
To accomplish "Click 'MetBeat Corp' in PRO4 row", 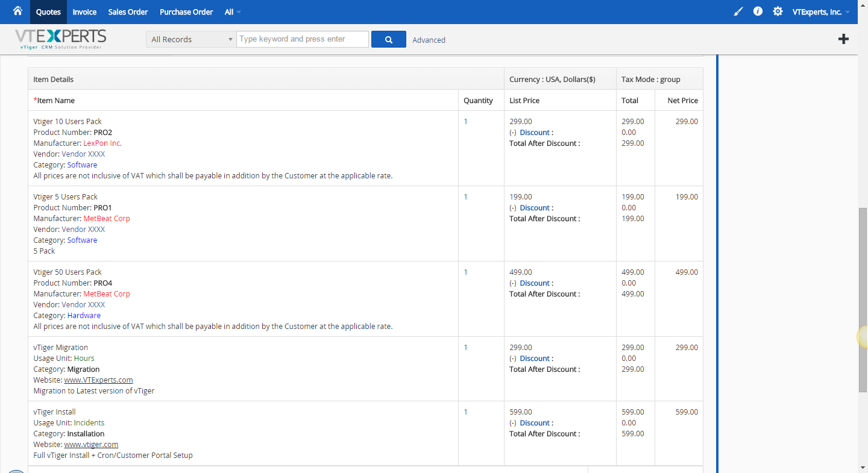I will point(107,294).
